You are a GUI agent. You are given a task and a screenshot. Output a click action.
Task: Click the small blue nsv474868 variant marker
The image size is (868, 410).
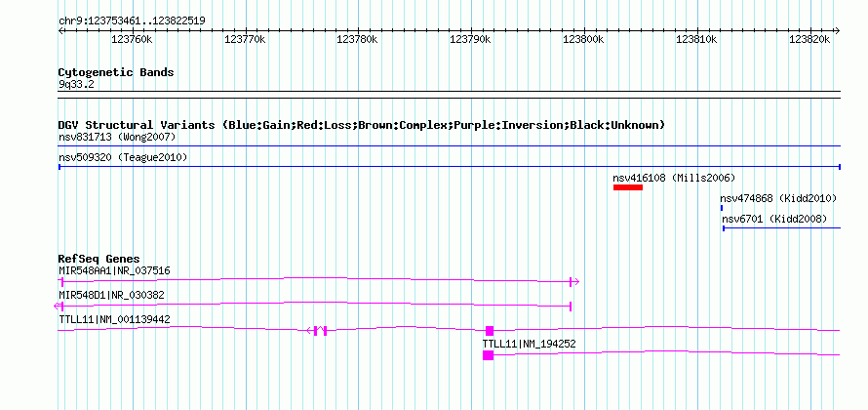[722, 208]
